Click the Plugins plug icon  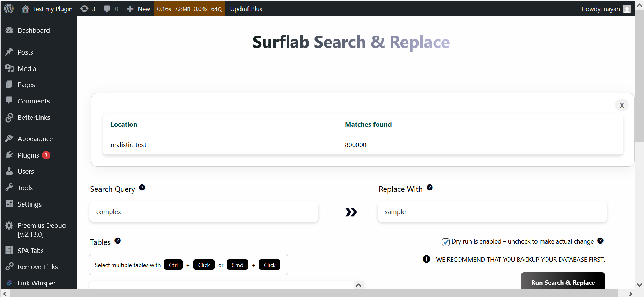(9, 155)
